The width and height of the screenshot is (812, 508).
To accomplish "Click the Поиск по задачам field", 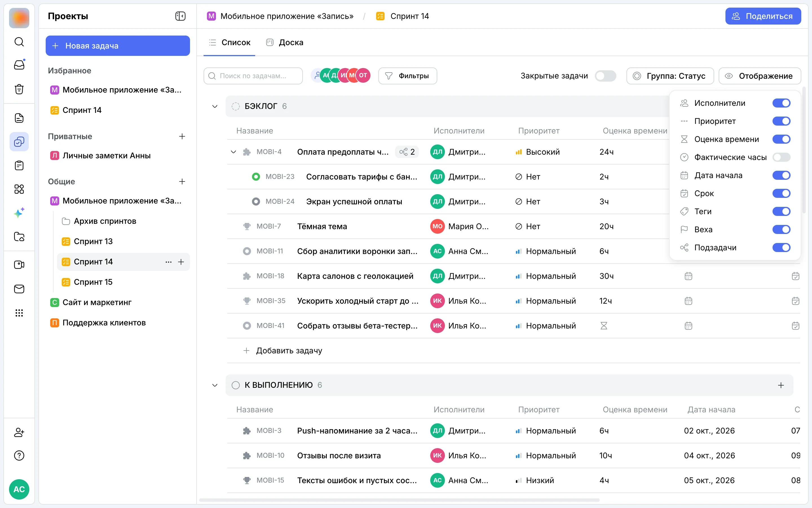I will (x=253, y=76).
